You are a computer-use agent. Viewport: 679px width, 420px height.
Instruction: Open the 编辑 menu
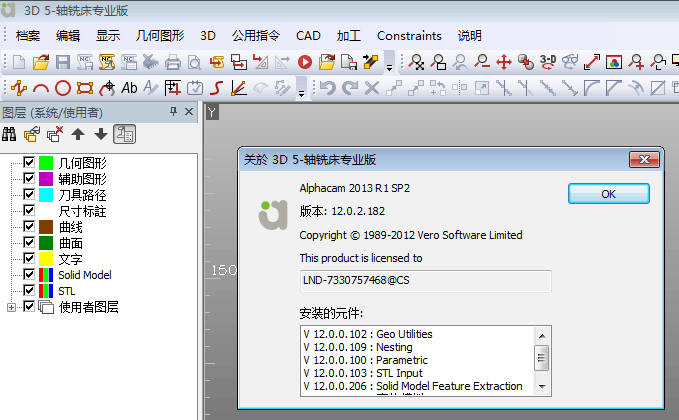click(68, 36)
